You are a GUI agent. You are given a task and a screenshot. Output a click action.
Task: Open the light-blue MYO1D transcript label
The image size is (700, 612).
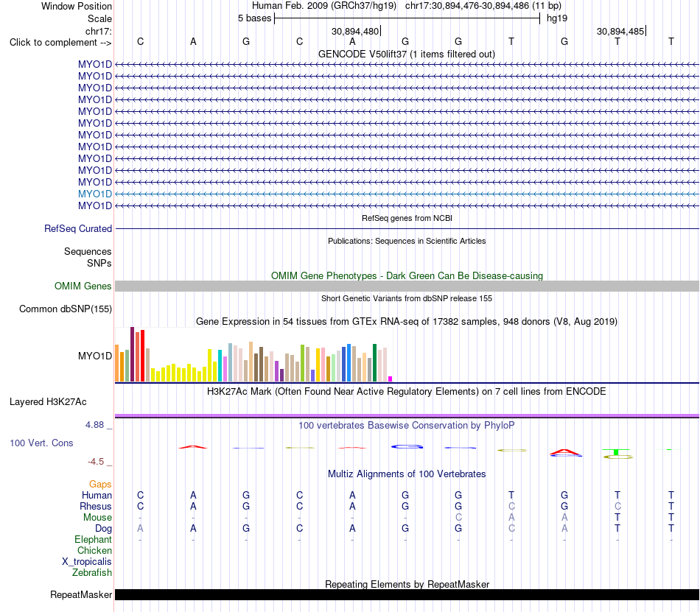tap(94, 194)
